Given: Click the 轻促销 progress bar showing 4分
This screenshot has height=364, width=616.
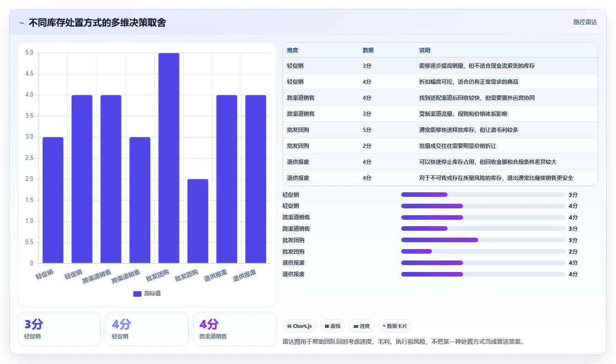Looking at the screenshot, I should pyautogui.click(x=483, y=206).
